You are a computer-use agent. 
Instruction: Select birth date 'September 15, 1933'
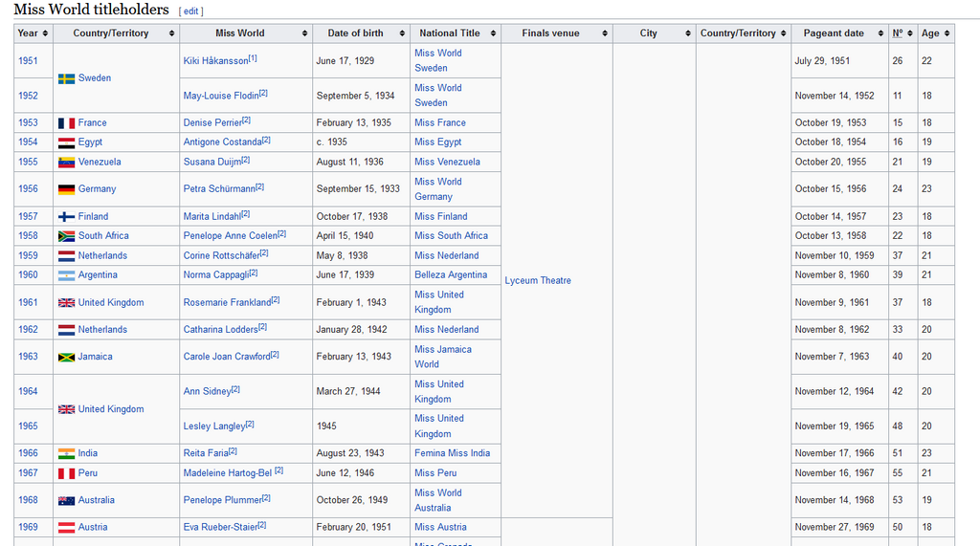click(358, 188)
